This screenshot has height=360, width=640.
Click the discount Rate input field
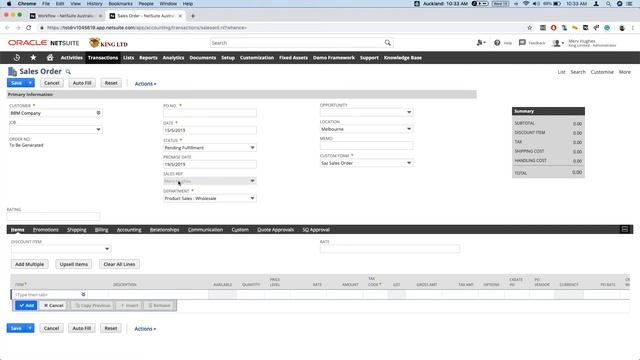coord(390,249)
